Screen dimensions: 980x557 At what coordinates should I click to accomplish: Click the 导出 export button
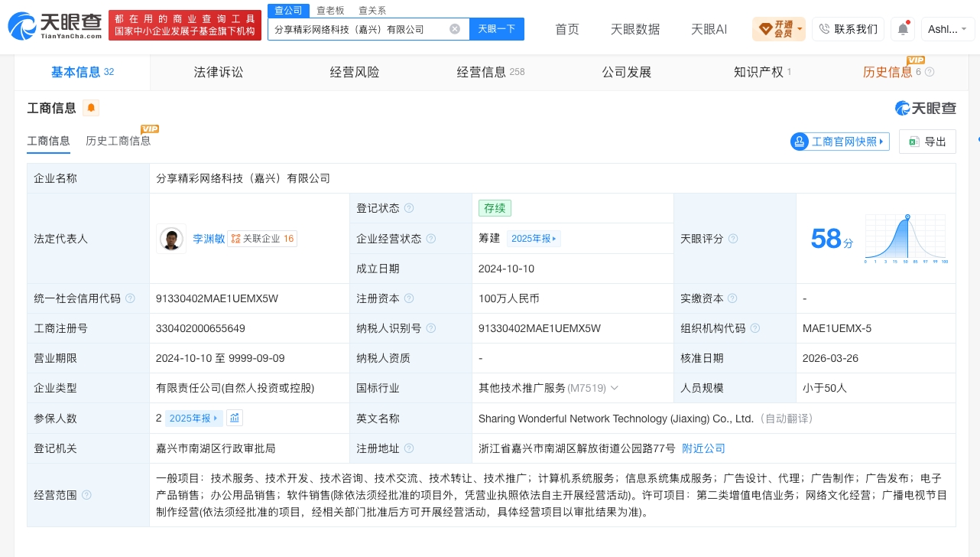pos(927,142)
